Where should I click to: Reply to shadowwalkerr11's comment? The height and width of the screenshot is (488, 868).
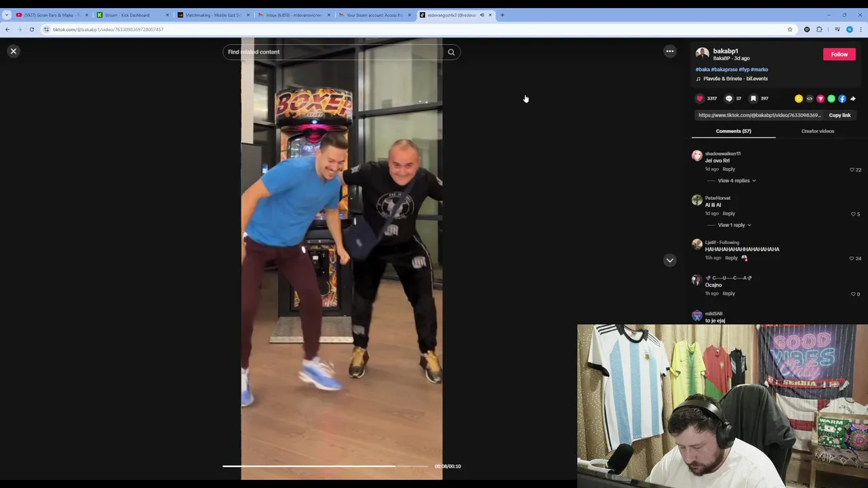click(x=728, y=169)
